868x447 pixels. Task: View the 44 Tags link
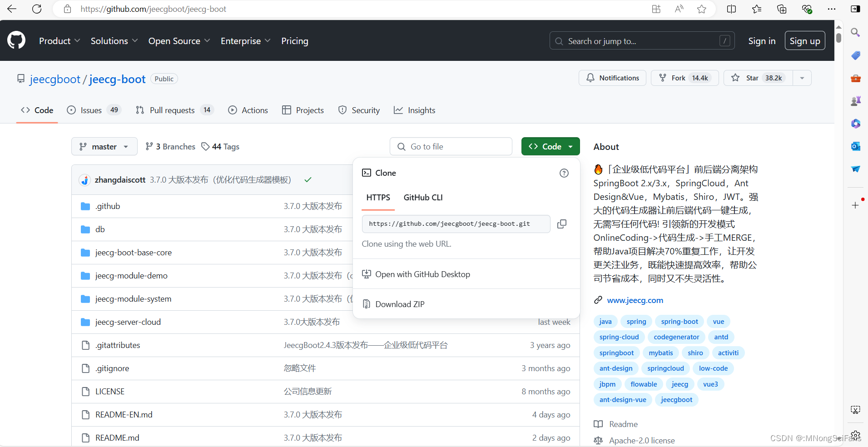[220, 146]
